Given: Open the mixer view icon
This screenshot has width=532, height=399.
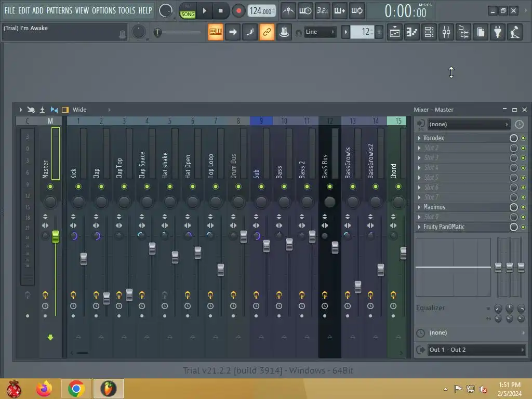Looking at the screenshot, I should [x=446, y=32].
